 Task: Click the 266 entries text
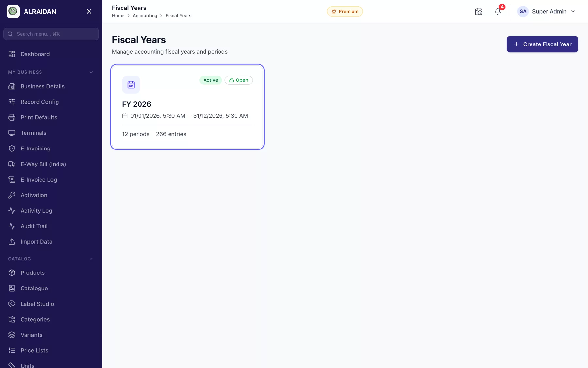pyautogui.click(x=171, y=134)
